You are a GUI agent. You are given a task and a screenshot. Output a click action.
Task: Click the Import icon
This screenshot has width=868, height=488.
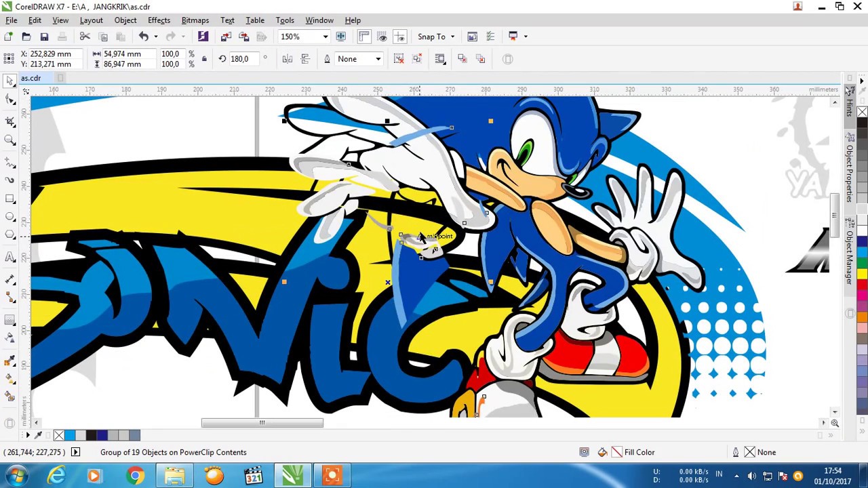click(x=226, y=37)
